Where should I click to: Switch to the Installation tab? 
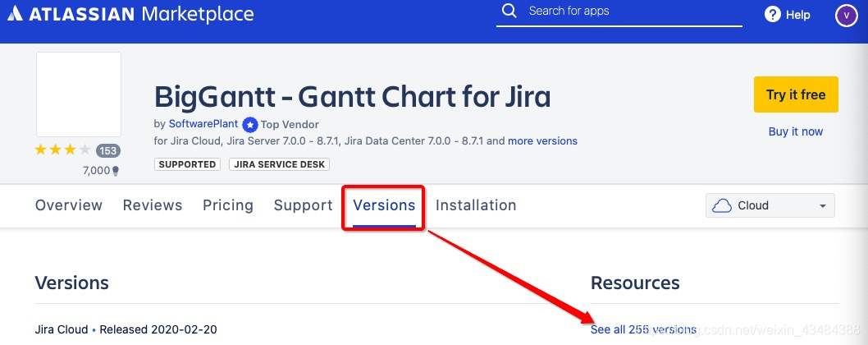click(x=476, y=205)
